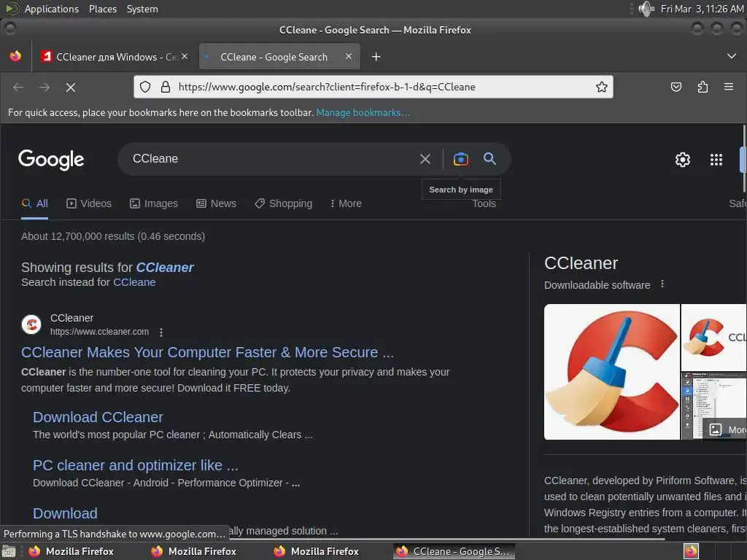Go back to previous page arrow

pyautogui.click(x=18, y=87)
